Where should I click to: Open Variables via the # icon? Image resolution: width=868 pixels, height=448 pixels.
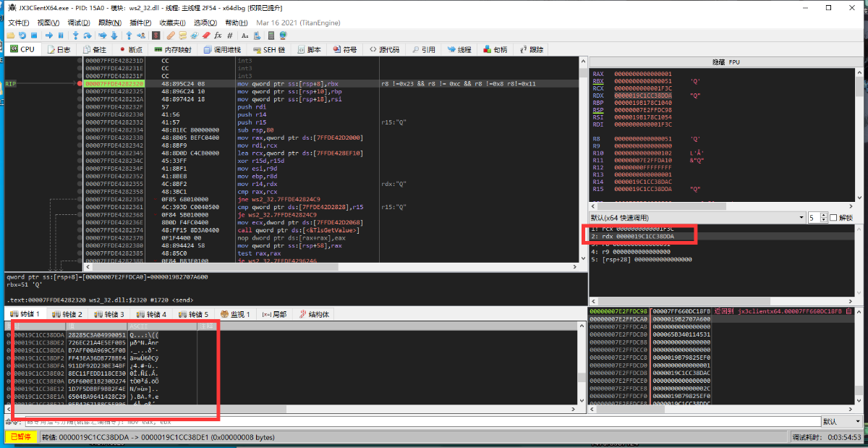tap(230, 35)
